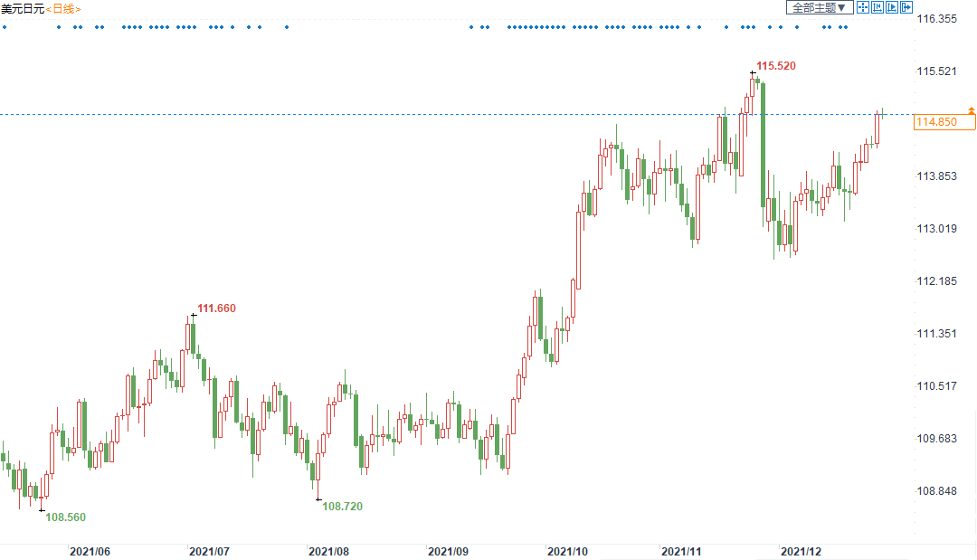
Task: Click the 2021/06 date axis label
Action: (90, 551)
